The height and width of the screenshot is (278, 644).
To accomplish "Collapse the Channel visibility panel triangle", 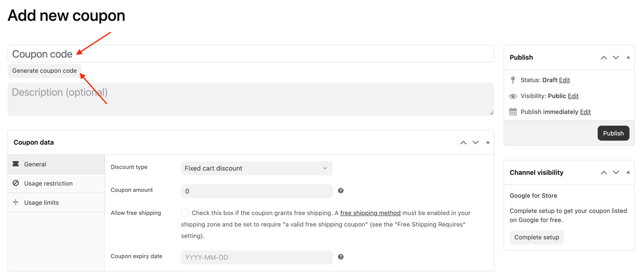I will coord(628,173).
